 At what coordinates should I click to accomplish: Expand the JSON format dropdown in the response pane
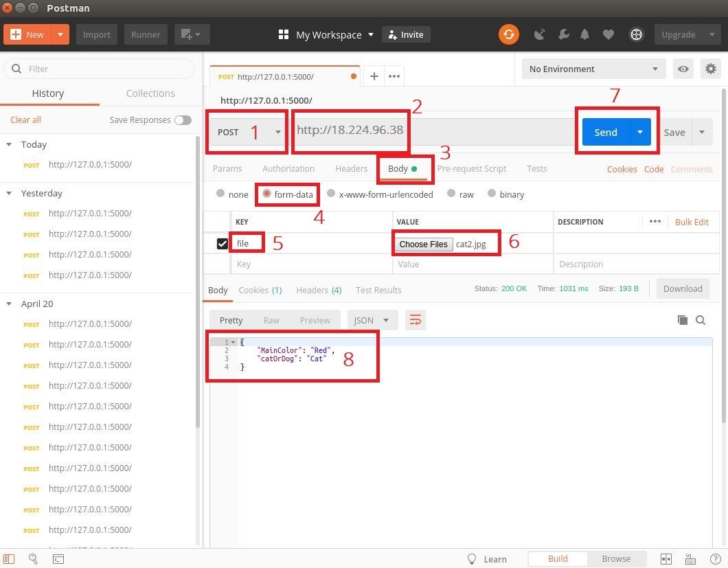point(371,319)
